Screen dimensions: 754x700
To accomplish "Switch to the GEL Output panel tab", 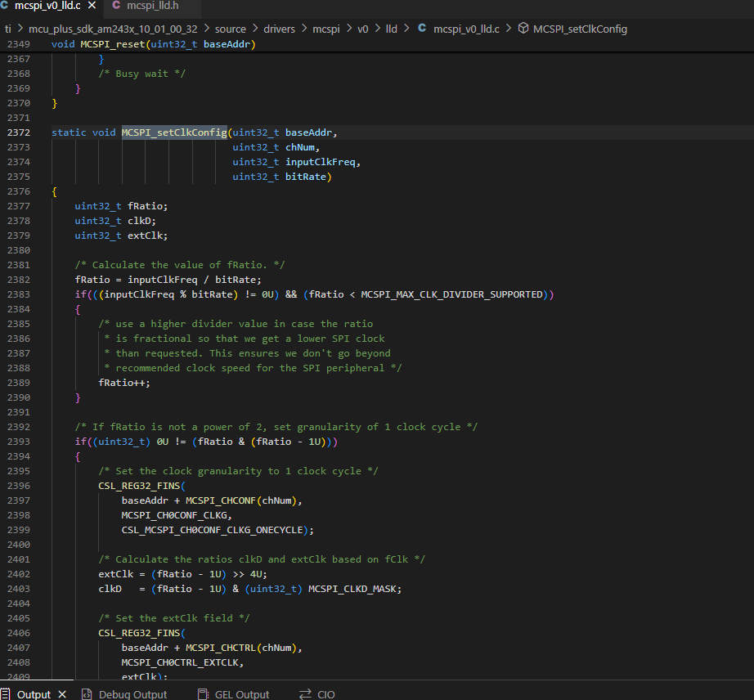I will click(x=242, y=694).
